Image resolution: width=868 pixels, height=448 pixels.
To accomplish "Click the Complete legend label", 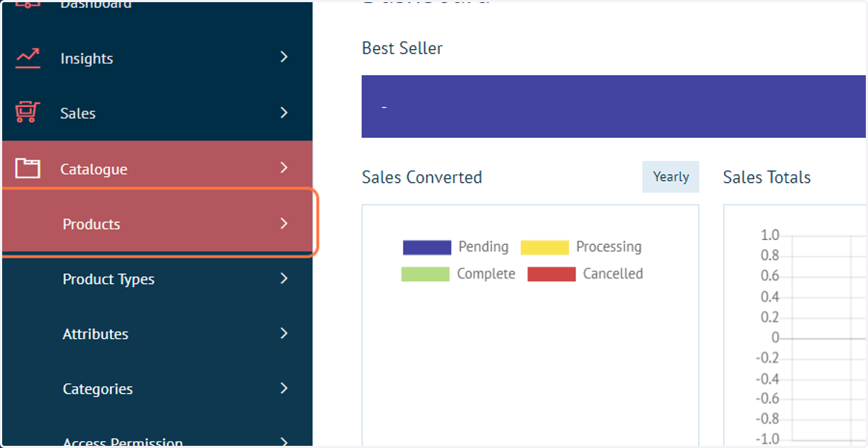I will [486, 274].
